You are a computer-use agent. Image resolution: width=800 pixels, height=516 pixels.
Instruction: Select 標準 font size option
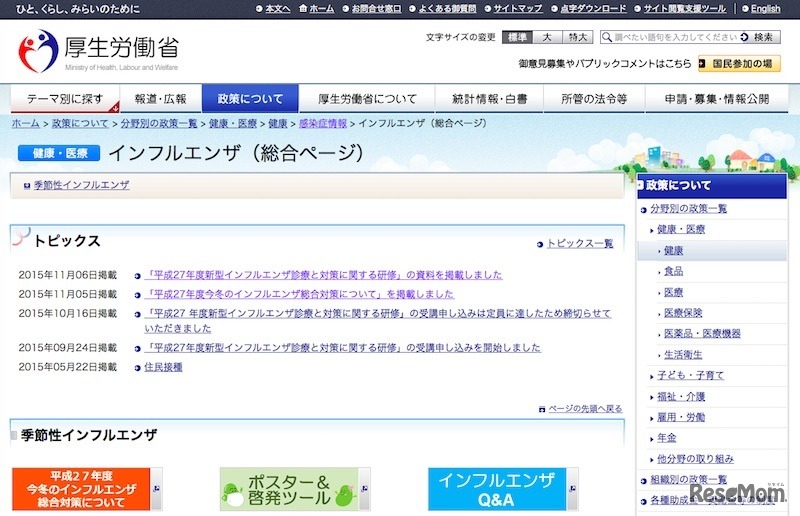[517, 38]
